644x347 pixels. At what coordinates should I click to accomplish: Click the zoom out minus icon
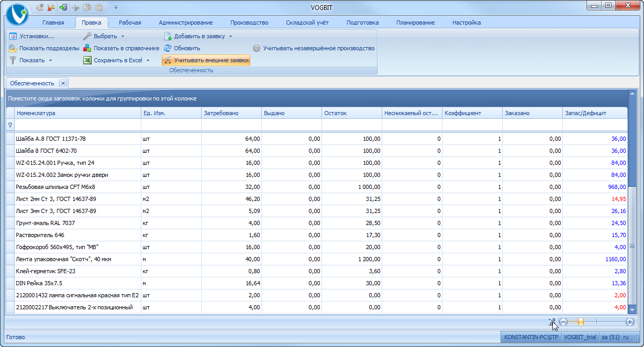click(563, 322)
